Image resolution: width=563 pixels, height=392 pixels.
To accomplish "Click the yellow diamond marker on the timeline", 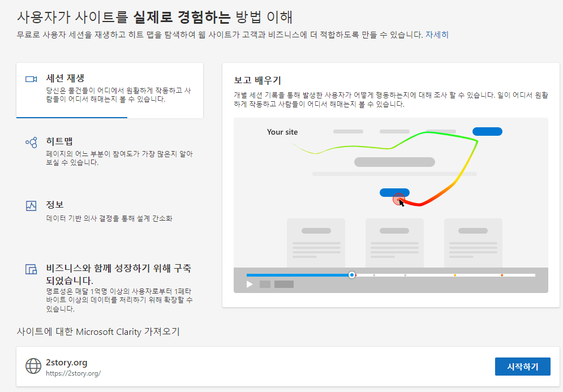I will click(x=455, y=275).
